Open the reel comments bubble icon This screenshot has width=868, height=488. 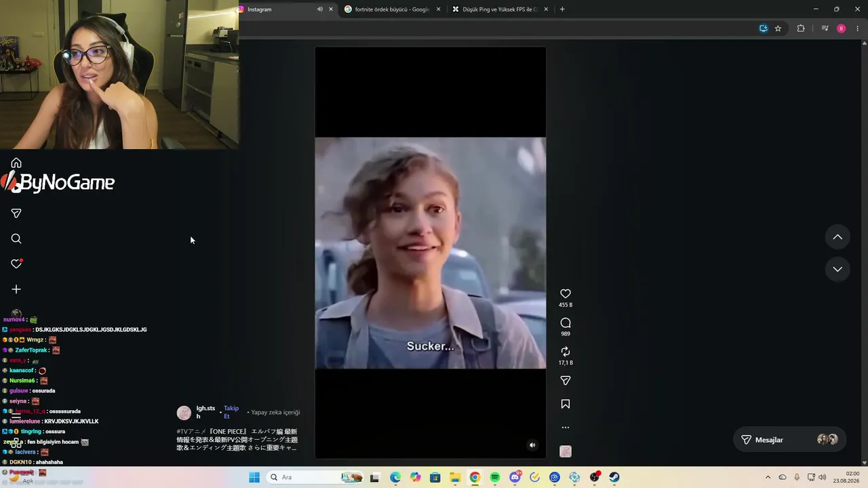click(x=566, y=323)
